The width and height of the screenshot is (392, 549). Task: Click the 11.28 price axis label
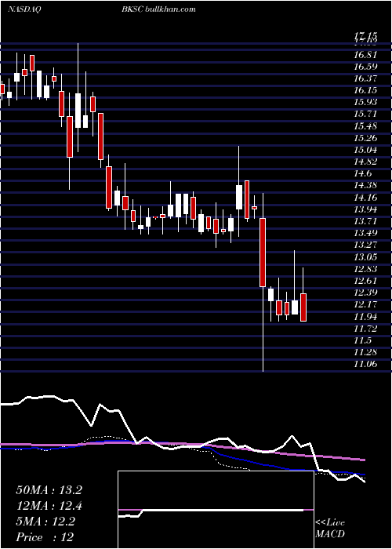pos(365,352)
